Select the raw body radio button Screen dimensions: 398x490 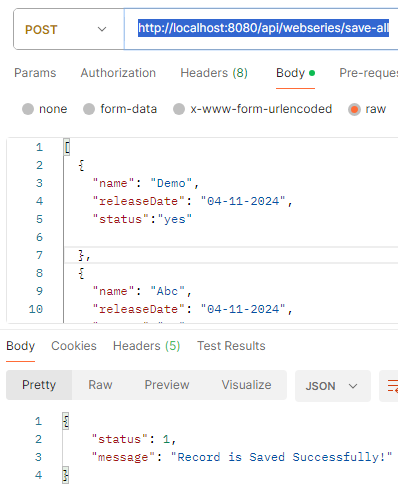pos(354,109)
